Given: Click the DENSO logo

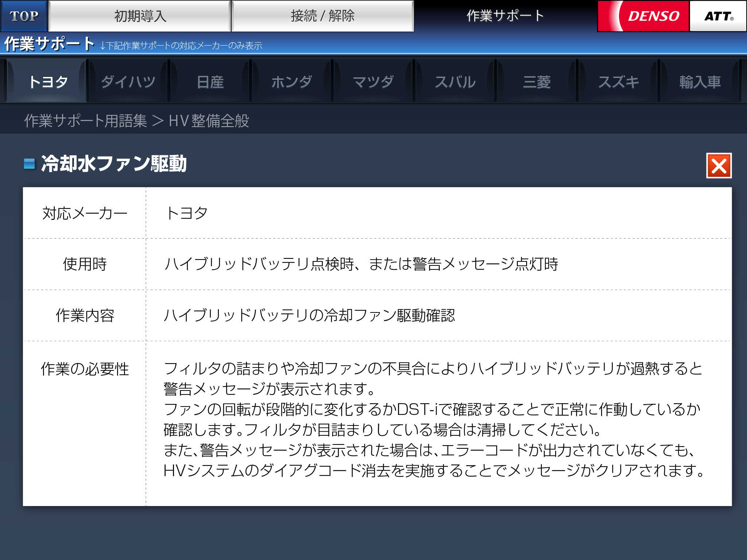Looking at the screenshot, I should click(644, 16).
